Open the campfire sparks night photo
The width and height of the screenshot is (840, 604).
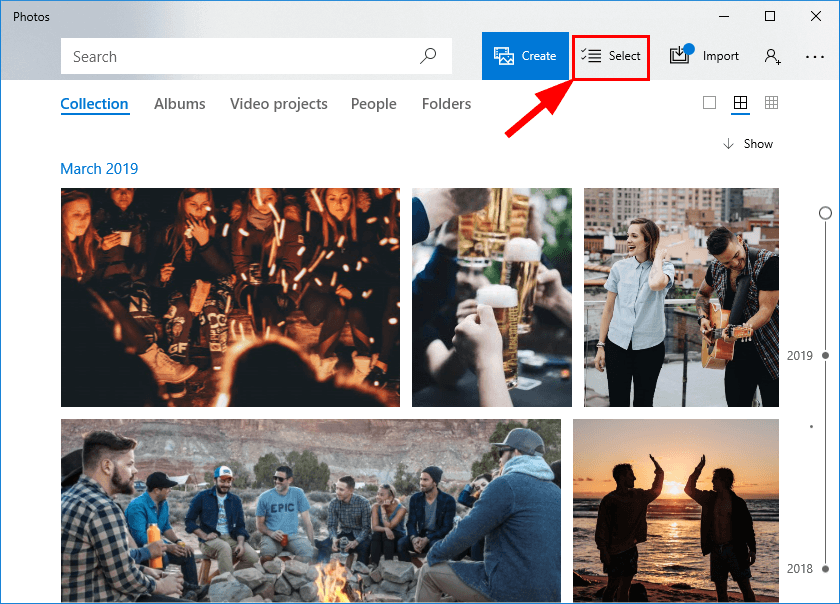point(230,297)
